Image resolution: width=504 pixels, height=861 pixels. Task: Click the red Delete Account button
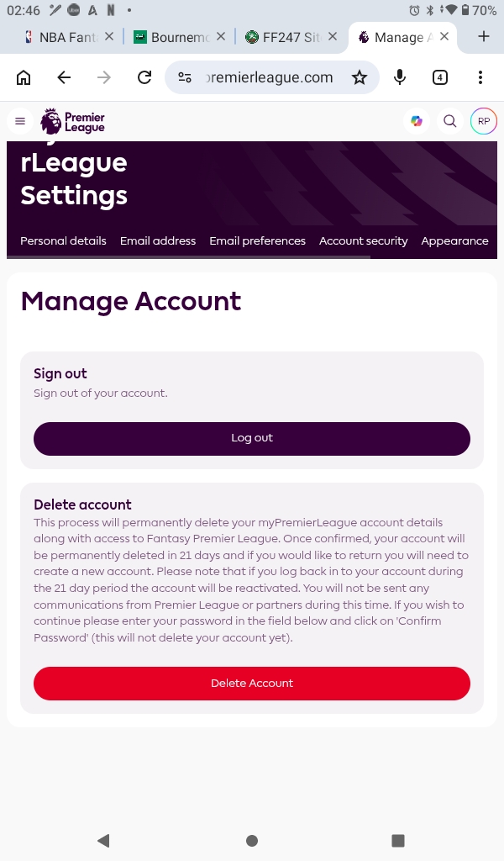pyautogui.click(x=252, y=683)
